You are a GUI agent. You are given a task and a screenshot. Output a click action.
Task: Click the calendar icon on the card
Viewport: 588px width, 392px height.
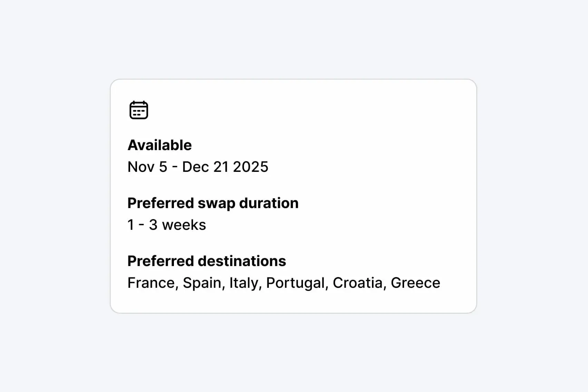pos(139,110)
